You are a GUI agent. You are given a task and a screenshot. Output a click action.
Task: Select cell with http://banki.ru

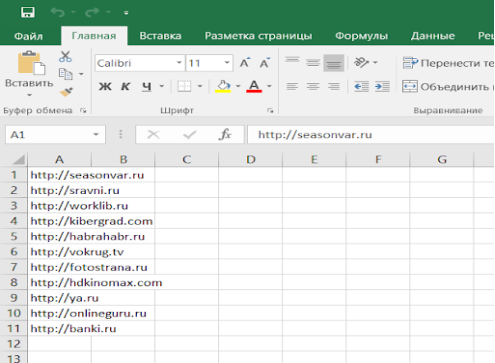[x=59, y=329]
